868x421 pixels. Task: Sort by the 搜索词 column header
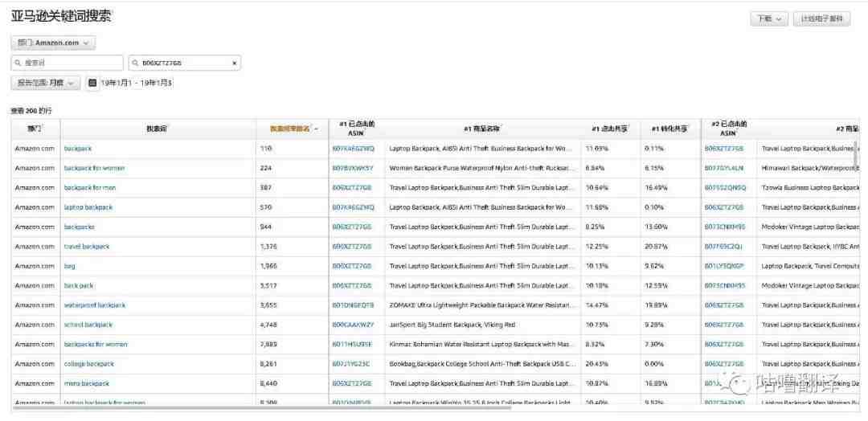coord(157,129)
